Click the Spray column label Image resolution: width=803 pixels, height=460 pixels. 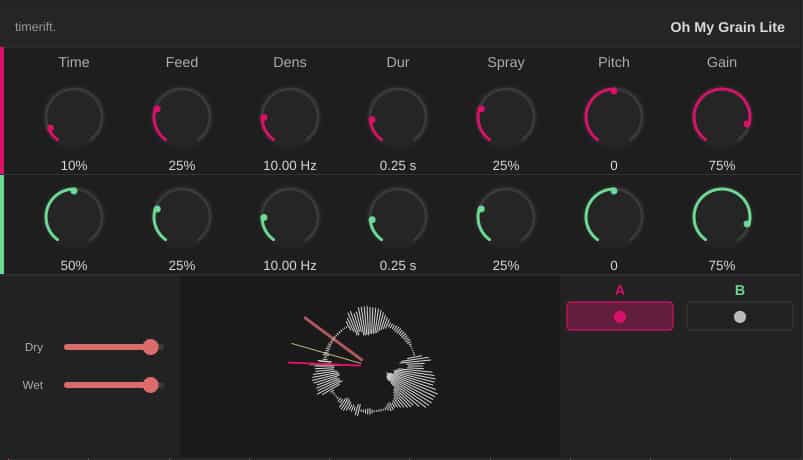(506, 62)
